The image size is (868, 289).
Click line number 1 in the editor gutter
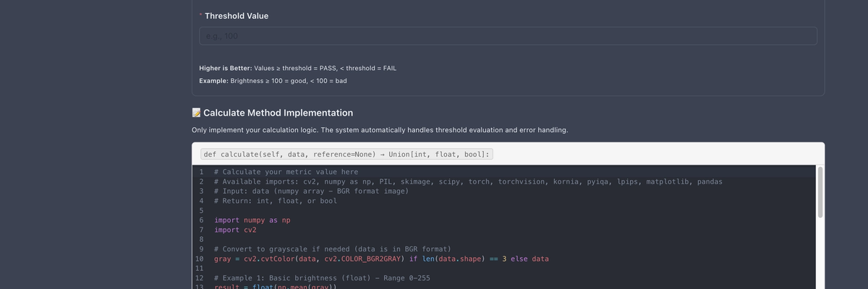pyautogui.click(x=200, y=172)
